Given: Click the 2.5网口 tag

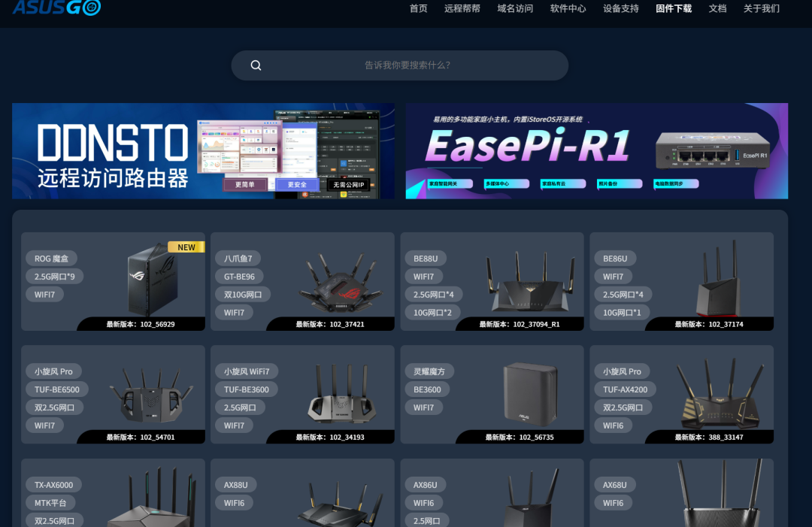Looking at the screenshot, I should click(x=427, y=521).
